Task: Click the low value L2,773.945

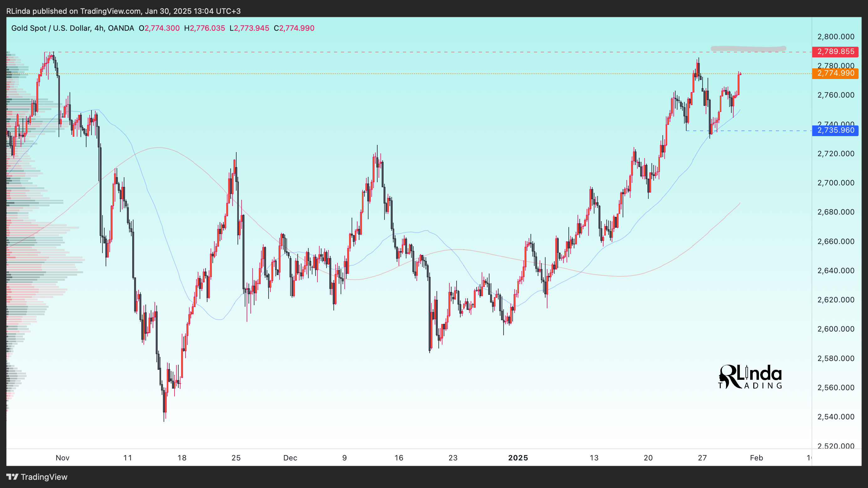Action: [x=249, y=28]
